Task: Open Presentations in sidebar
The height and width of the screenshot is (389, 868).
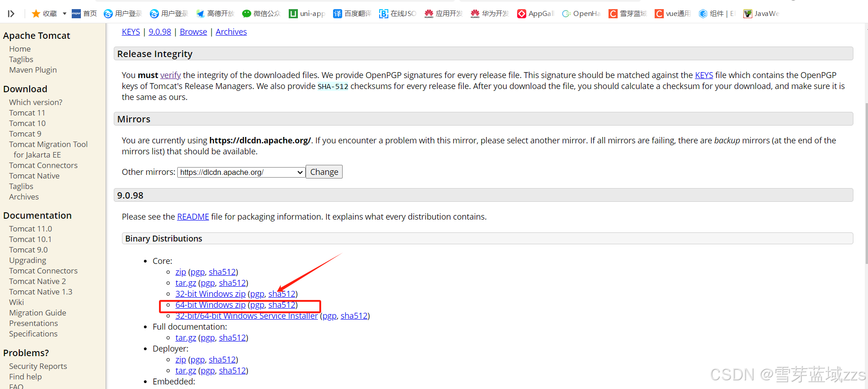Action: [33, 323]
